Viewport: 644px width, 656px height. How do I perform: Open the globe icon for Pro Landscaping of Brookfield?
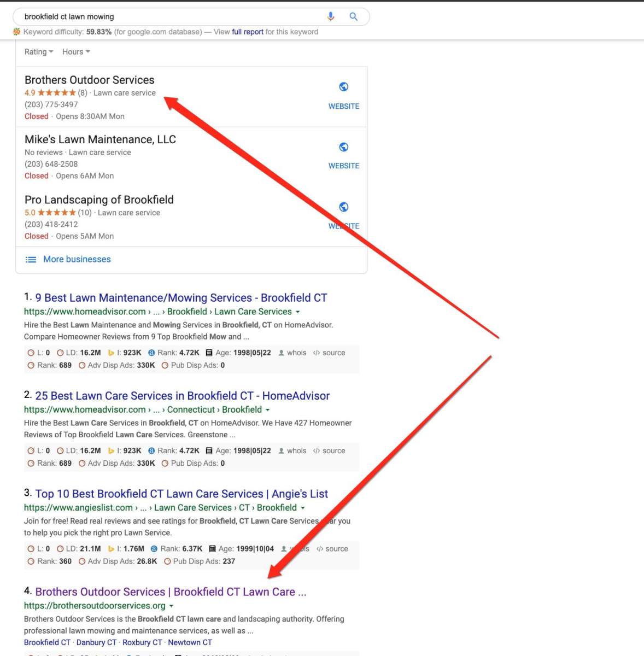point(344,207)
